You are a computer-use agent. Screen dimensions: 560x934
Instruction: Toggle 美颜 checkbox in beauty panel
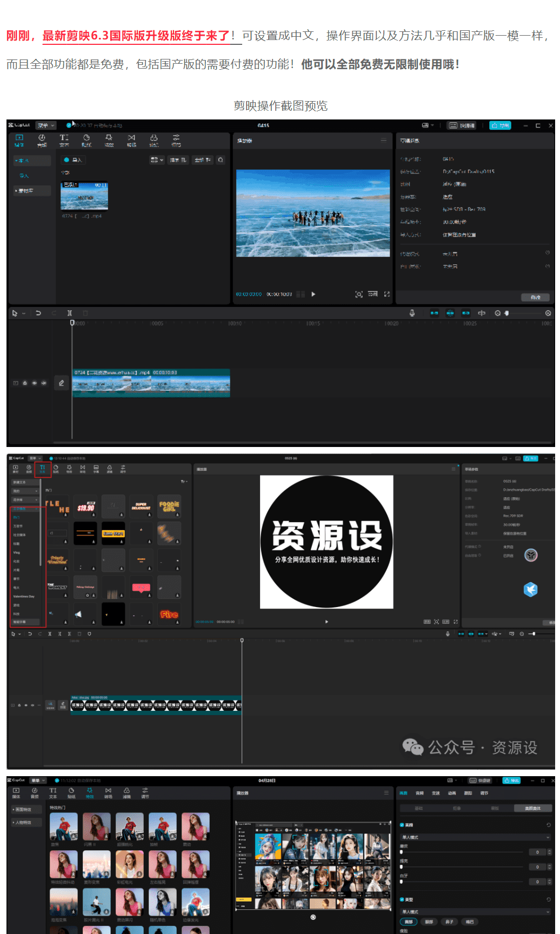pos(402,825)
